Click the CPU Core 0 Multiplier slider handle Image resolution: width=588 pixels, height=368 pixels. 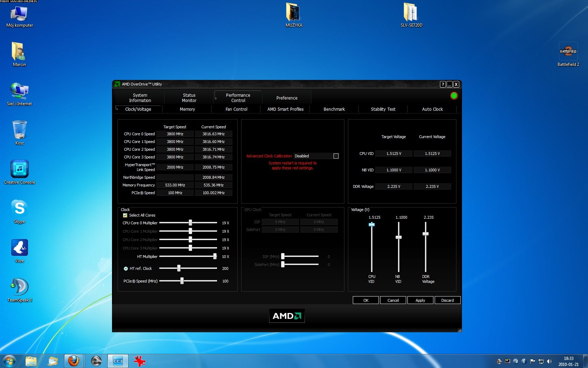[190, 223]
